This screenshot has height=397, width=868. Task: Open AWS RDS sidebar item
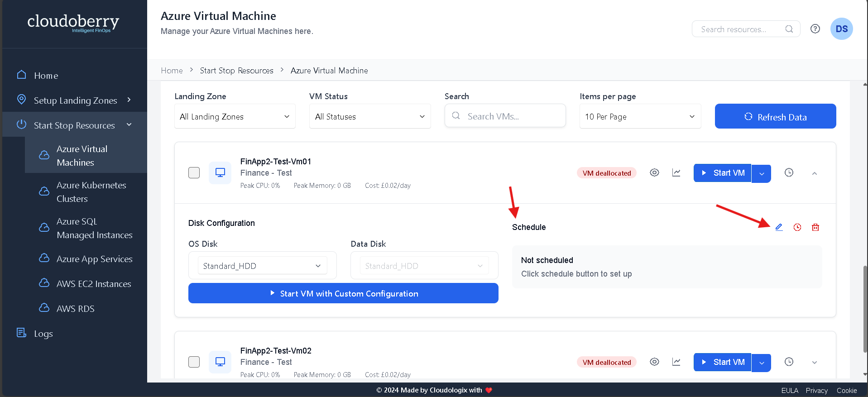coord(86,309)
